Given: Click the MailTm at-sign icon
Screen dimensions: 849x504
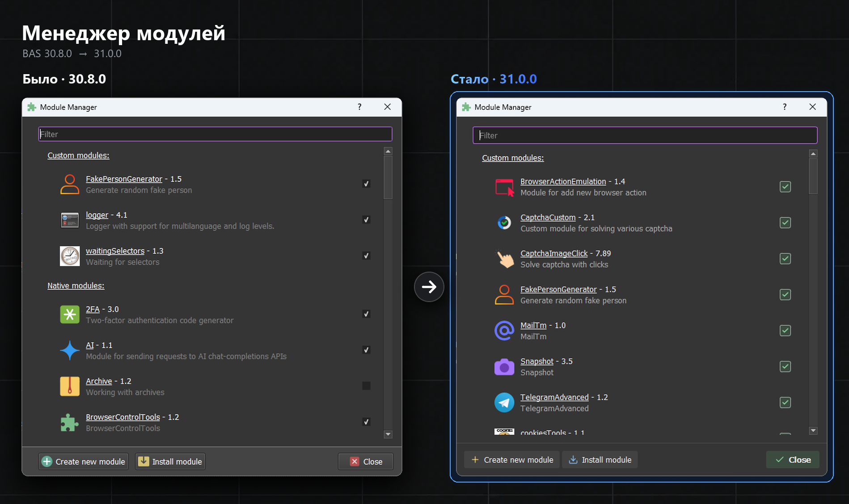Looking at the screenshot, I should [504, 331].
